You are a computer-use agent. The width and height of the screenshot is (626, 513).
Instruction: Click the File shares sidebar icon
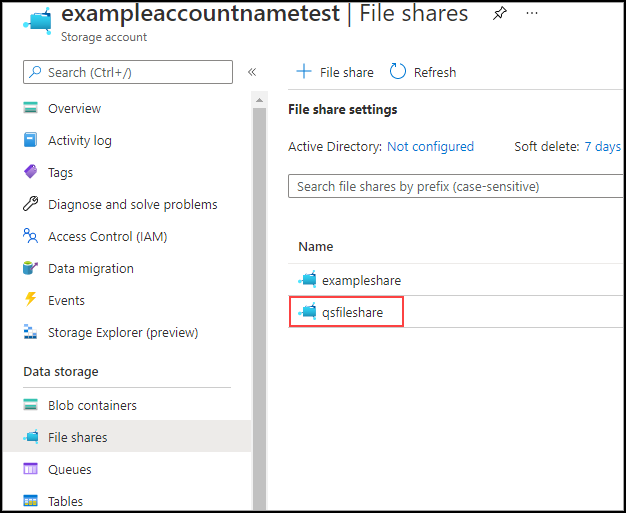coord(31,437)
